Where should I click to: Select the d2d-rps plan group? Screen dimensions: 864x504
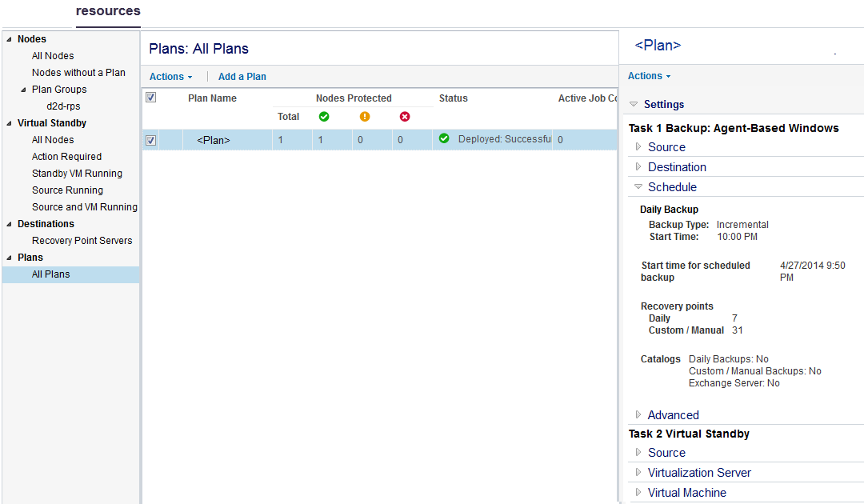[63, 106]
